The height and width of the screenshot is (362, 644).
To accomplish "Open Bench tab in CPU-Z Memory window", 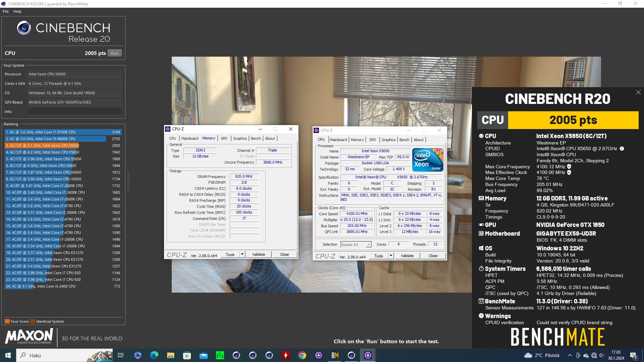I will click(x=256, y=138).
